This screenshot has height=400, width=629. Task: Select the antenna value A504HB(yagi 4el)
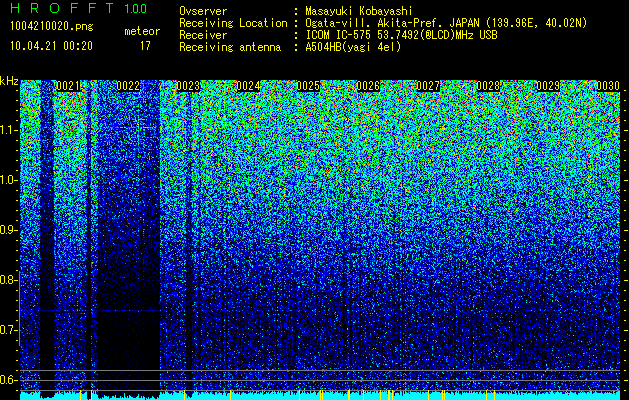[x=353, y=47]
